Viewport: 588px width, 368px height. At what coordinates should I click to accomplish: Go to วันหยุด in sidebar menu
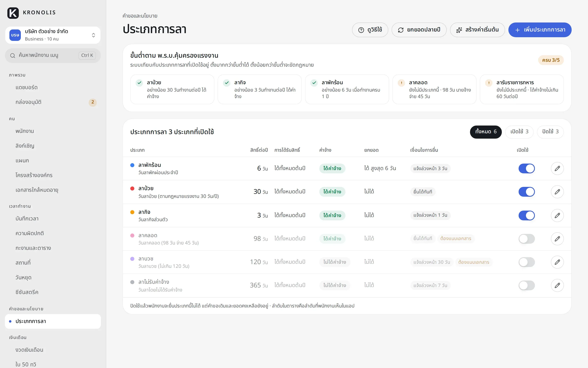tap(53, 277)
